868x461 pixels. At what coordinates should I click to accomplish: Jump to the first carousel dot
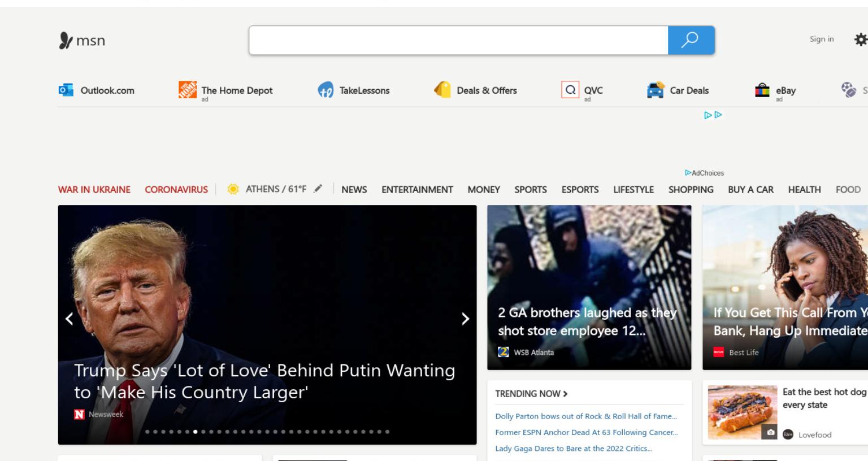coord(147,432)
